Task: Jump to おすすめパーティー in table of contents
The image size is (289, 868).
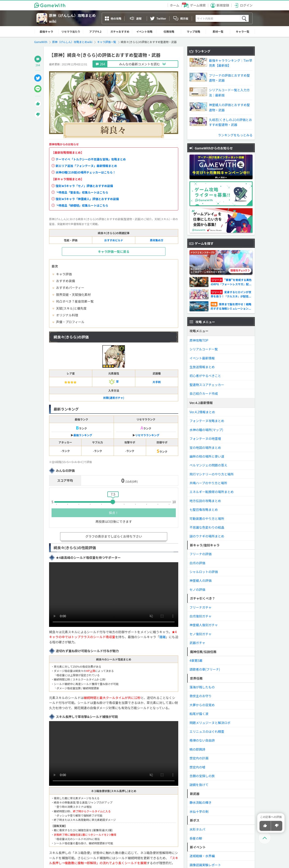Action: pyautogui.click(x=70, y=288)
